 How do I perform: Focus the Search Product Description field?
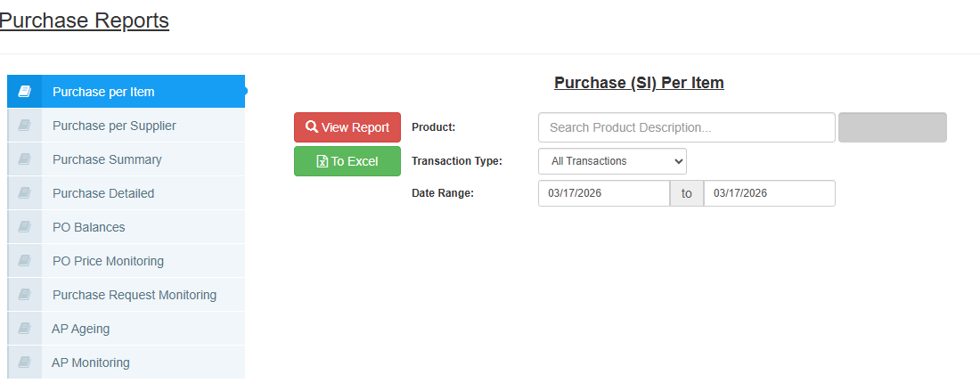687,127
